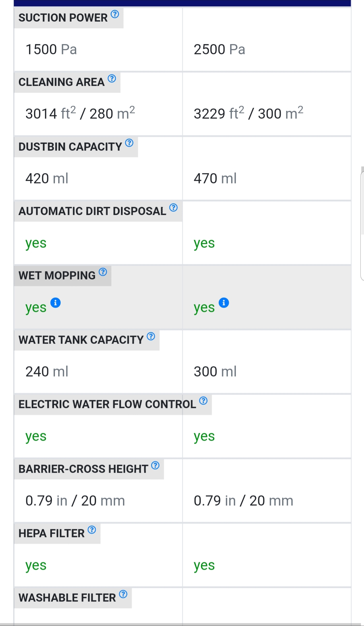
Task: Open Water Tank Capacity help icon
Action: pyautogui.click(x=151, y=336)
